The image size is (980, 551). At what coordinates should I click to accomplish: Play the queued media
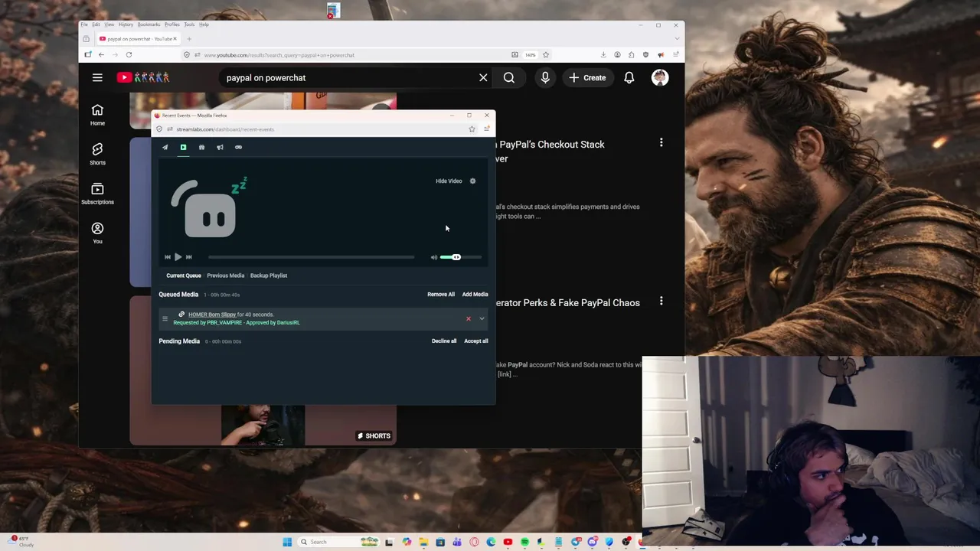178,257
